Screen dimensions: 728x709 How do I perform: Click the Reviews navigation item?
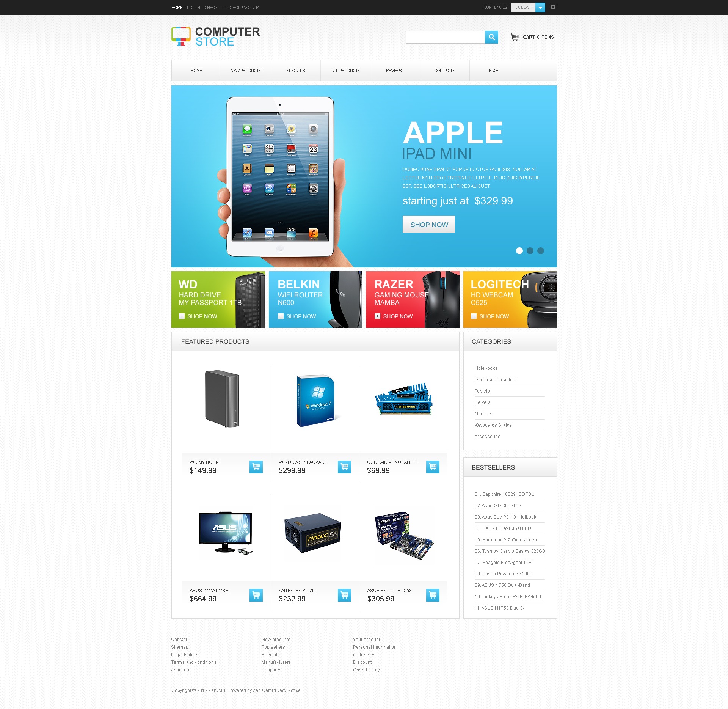pos(395,70)
